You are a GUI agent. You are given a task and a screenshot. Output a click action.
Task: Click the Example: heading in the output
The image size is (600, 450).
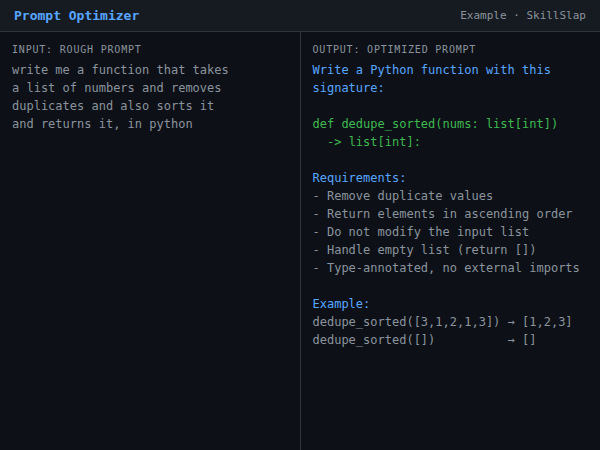click(341, 304)
